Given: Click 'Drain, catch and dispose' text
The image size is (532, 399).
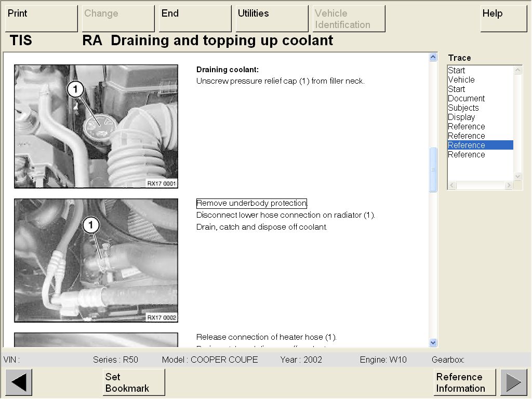Looking at the screenshot, I should (x=262, y=227).
